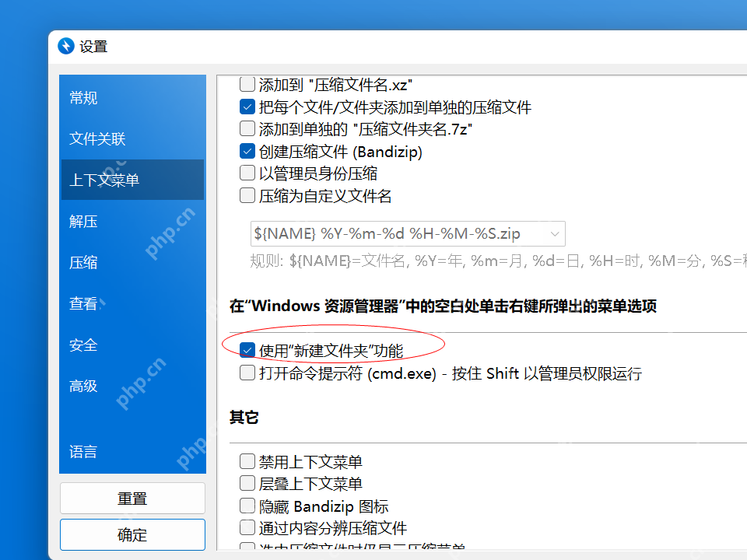
Task: Enable 通过内容分辨压缩文件 checkbox
Action: (x=247, y=527)
